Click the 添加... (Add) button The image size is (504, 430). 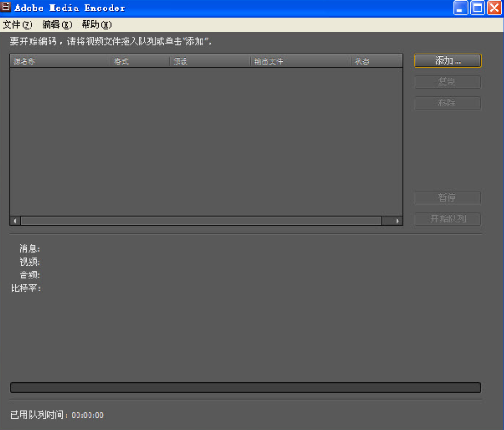point(448,60)
